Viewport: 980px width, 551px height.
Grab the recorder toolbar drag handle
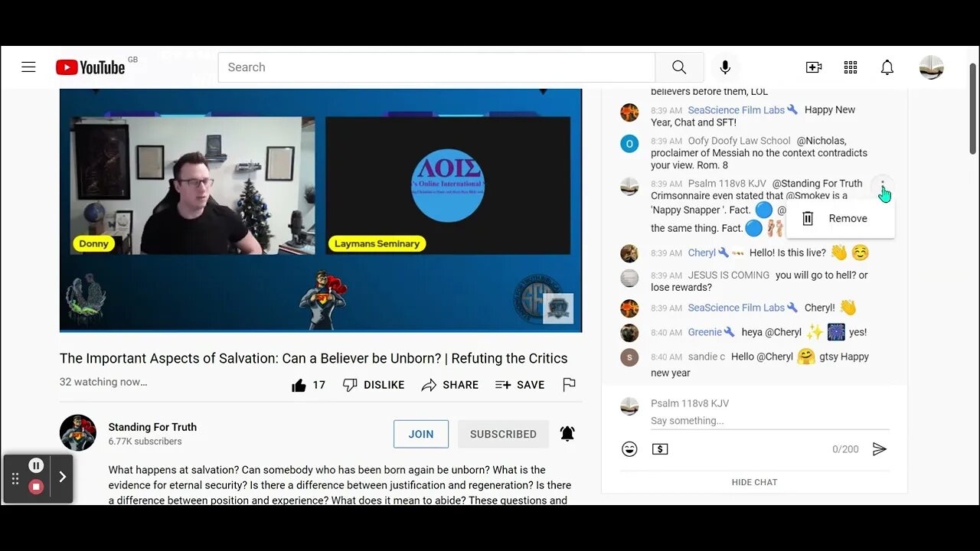pos(15,479)
